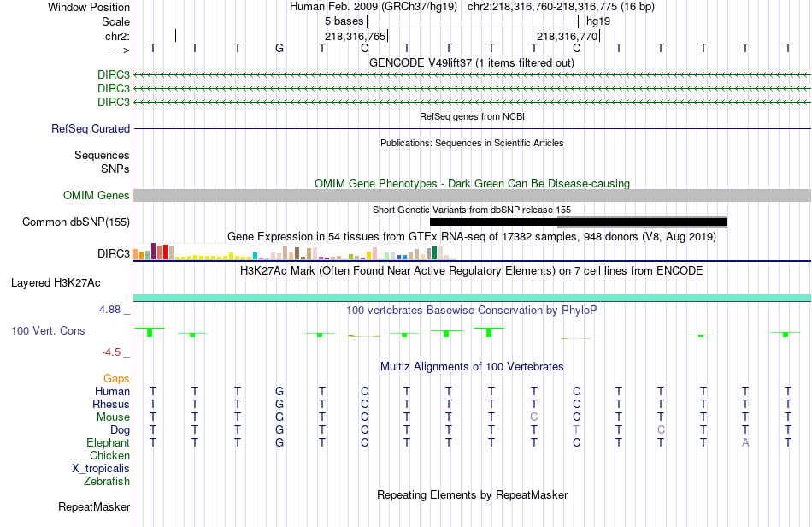Click the G base in the reference sequence row
Image resolution: width=812 pixels, height=527 pixels.
point(279,48)
